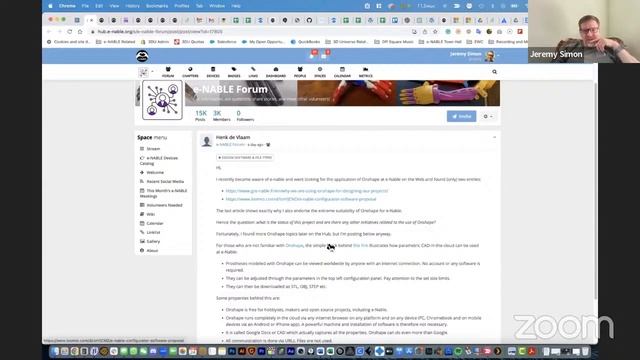
Task: Follow 'this link' hyperlink in the post
Action: click(360, 245)
